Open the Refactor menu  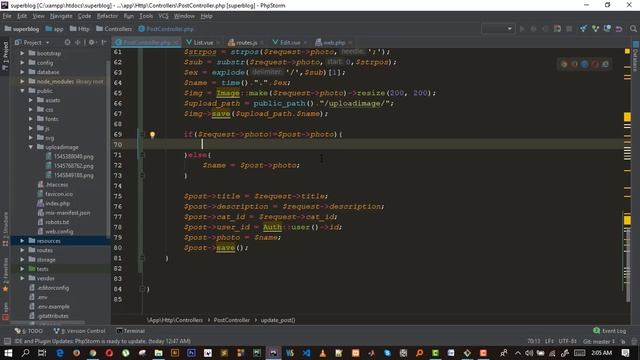click(107, 16)
